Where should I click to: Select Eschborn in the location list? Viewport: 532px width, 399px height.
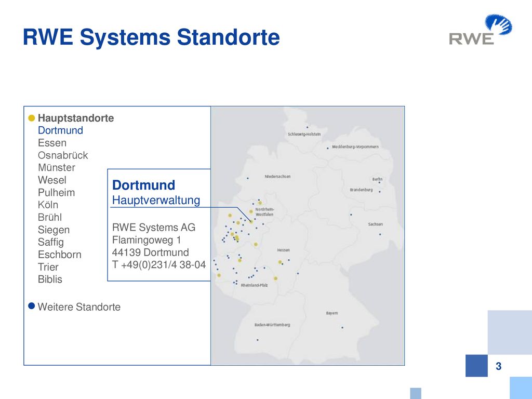click(60, 255)
